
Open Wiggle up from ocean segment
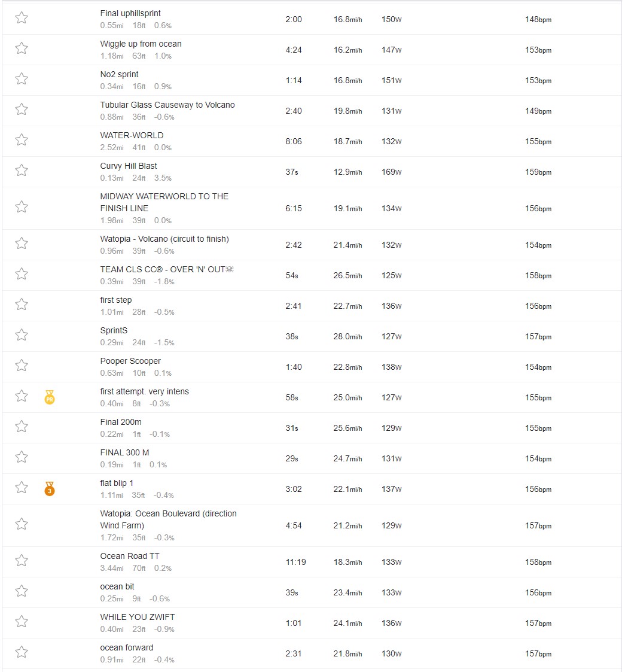click(141, 44)
